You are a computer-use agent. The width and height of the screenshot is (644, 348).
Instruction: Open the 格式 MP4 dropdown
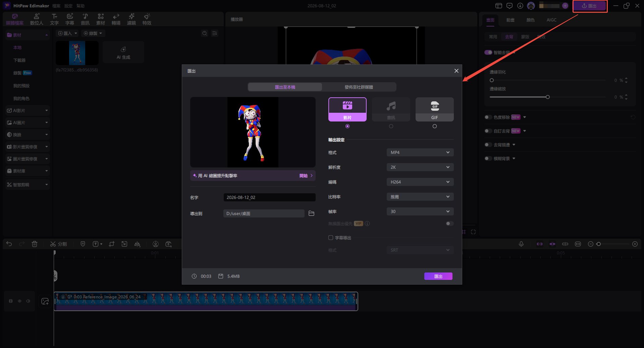(420, 152)
